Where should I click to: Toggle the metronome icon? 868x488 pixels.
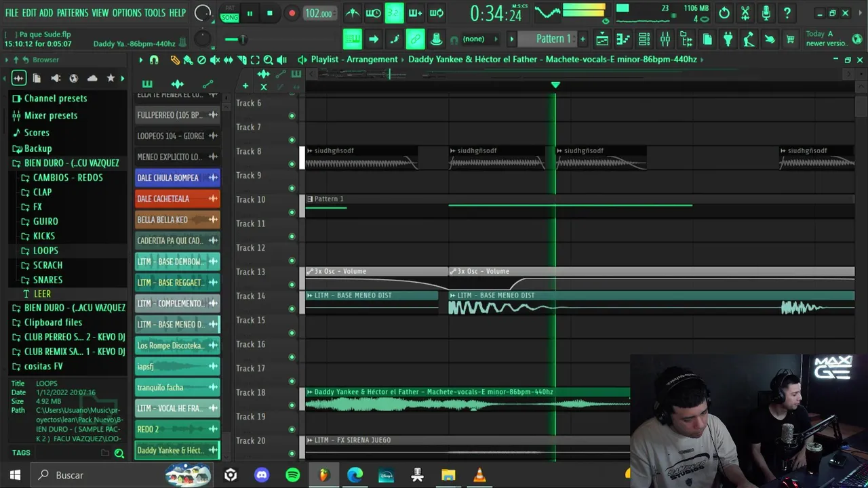[353, 13]
